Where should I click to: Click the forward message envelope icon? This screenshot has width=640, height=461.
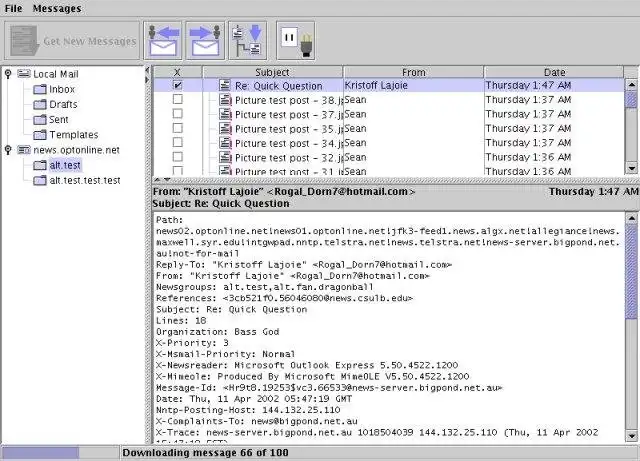205,41
